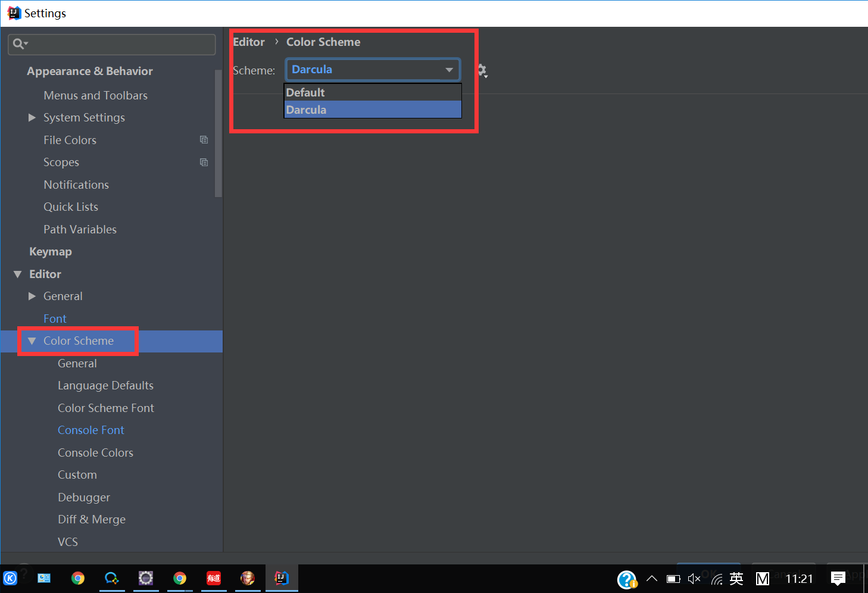Open the purple gear app in taskbar

click(x=146, y=578)
